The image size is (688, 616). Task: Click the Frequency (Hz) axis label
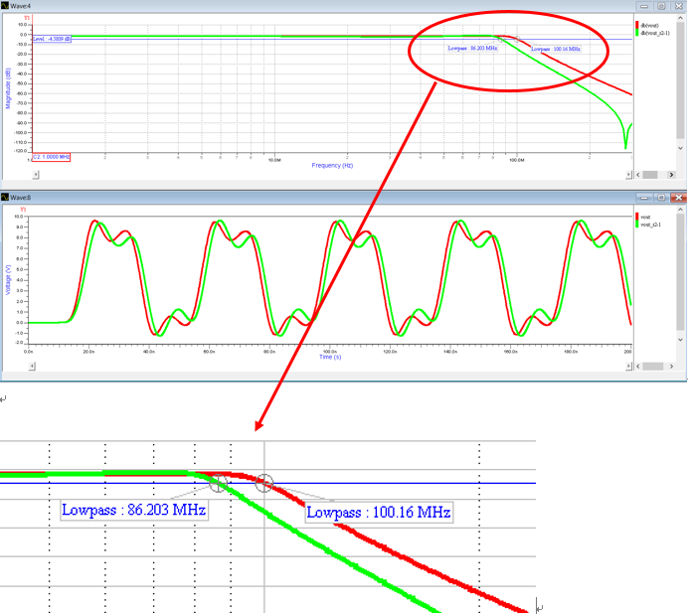pos(332,165)
